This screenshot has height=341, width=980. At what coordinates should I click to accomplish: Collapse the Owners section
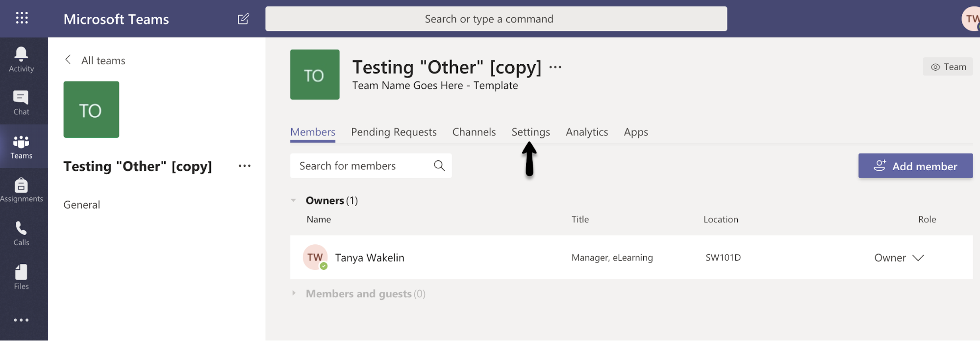click(294, 200)
